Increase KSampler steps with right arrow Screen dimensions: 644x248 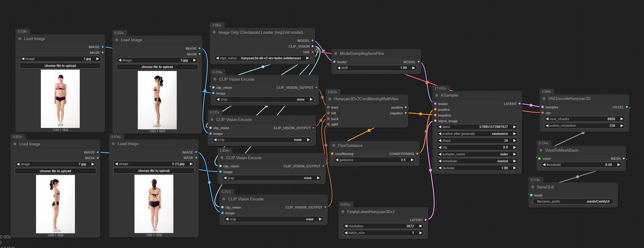(x=515, y=141)
